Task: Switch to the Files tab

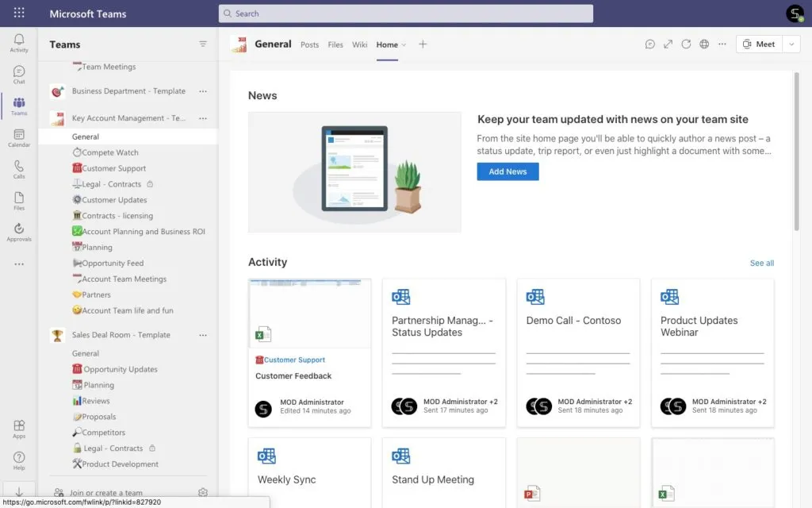Action: click(335, 44)
